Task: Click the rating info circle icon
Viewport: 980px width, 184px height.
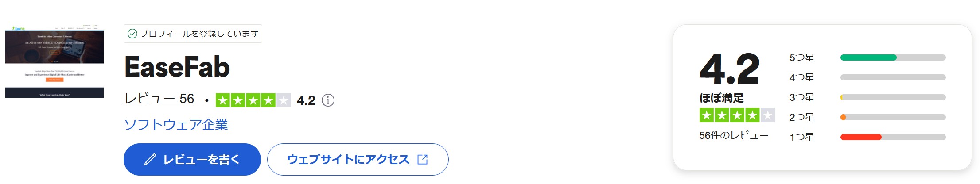Action: pos(328,100)
